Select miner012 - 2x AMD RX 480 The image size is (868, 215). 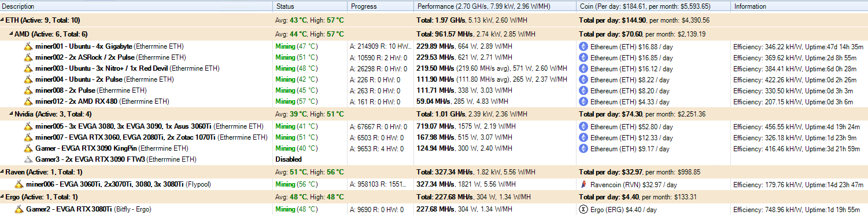point(102,101)
